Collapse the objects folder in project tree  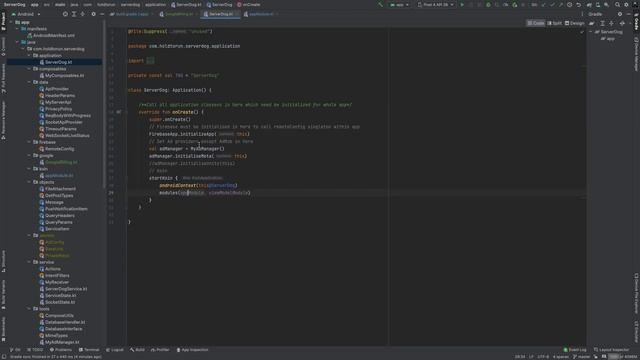coord(29,182)
